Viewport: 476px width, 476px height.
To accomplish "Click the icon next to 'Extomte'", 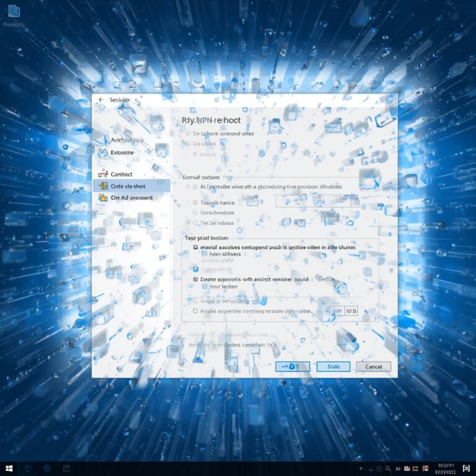I will [x=104, y=152].
